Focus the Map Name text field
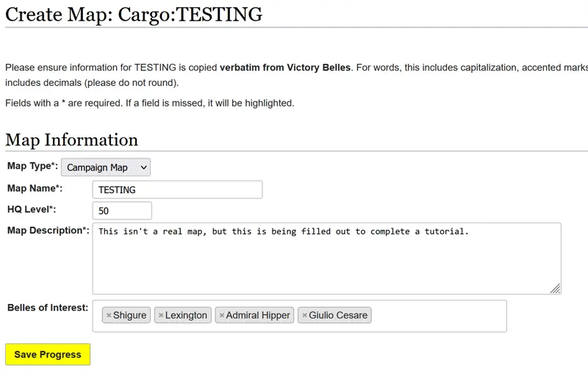This screenshot has width=588, height=373. [177, 189]
